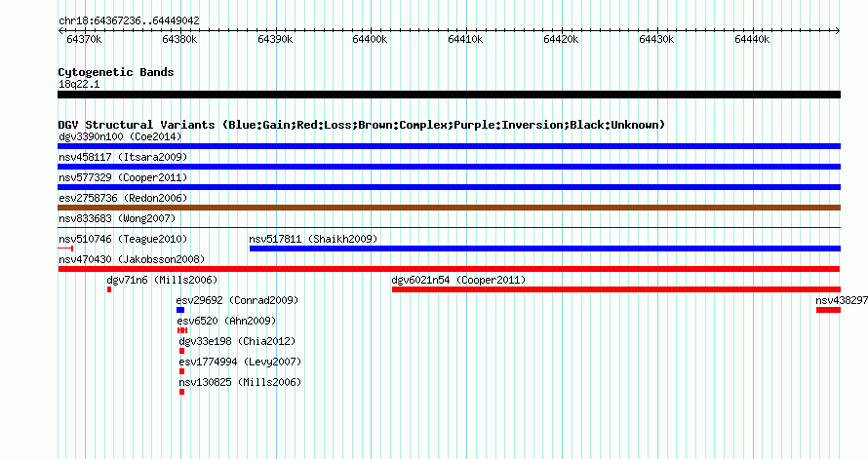The image size is (868, 459).
Task: Select the dgv33e198 (Chia2012) red marker
Action: pyautogui.click(x=181, y=351)
